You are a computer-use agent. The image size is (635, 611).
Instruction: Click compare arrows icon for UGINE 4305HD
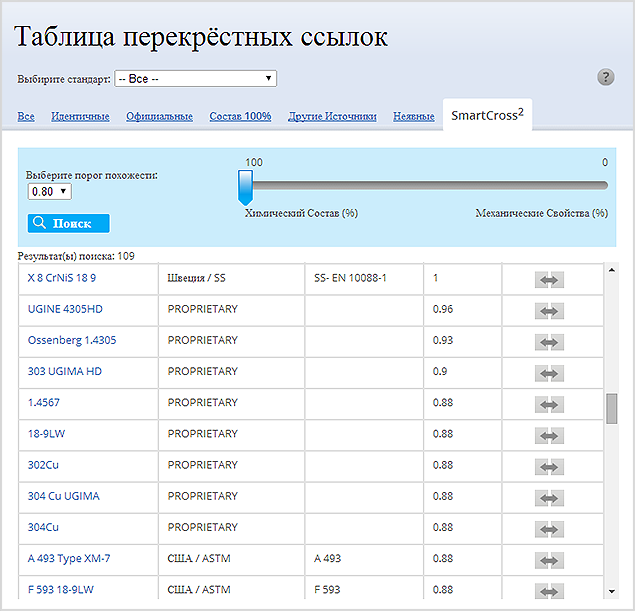pyautogui.click(x=549, y=311)
